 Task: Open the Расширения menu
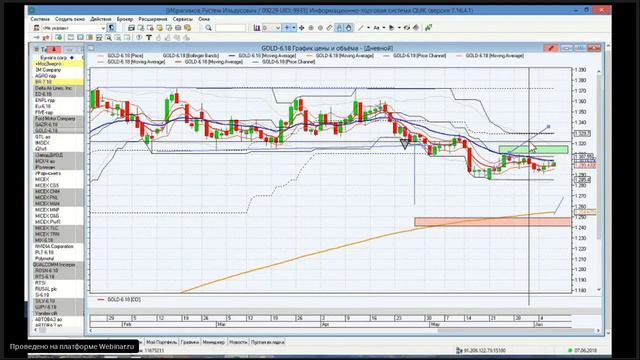[153, 19]
